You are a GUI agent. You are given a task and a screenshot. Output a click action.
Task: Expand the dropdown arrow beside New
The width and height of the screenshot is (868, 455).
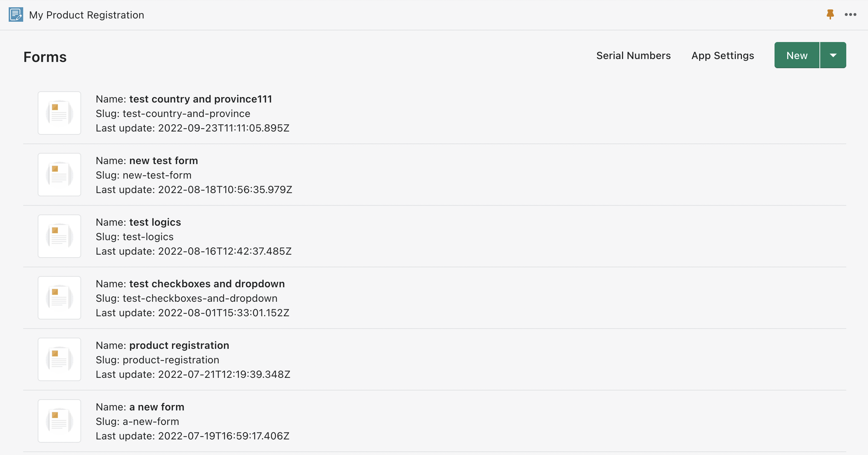point(833,55)
